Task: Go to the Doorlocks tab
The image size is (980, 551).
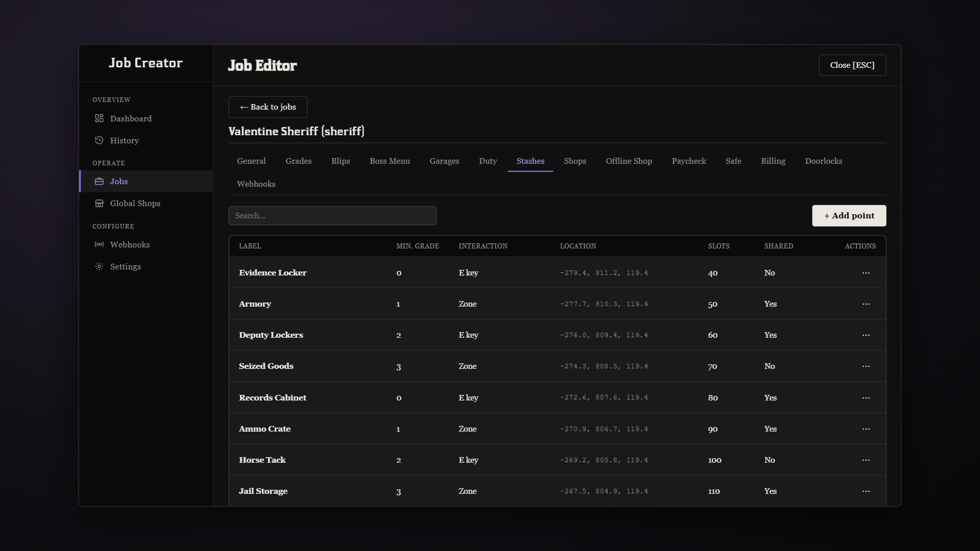Action: [823, 161]
